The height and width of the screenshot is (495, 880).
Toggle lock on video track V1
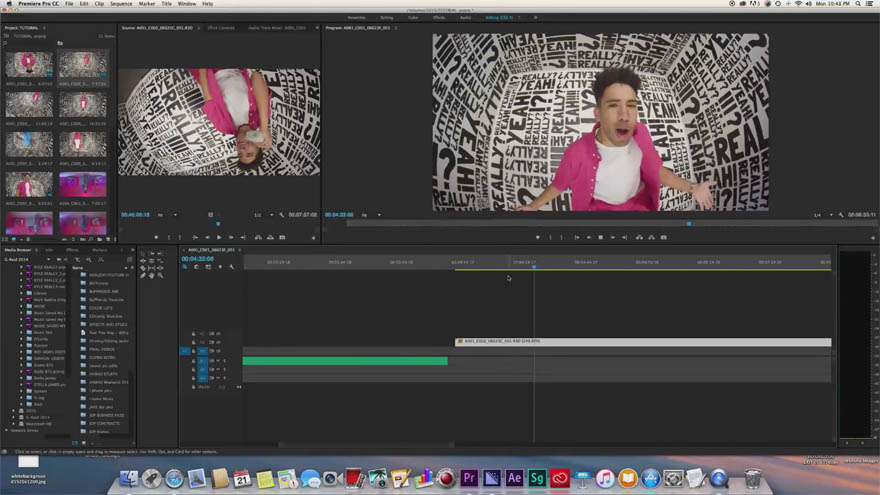[194, 351]
